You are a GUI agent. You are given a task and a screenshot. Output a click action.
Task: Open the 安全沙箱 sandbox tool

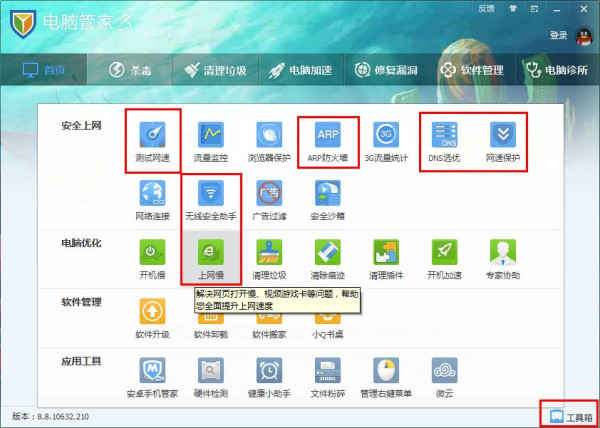pyautogui.click(x=328, y=200)
